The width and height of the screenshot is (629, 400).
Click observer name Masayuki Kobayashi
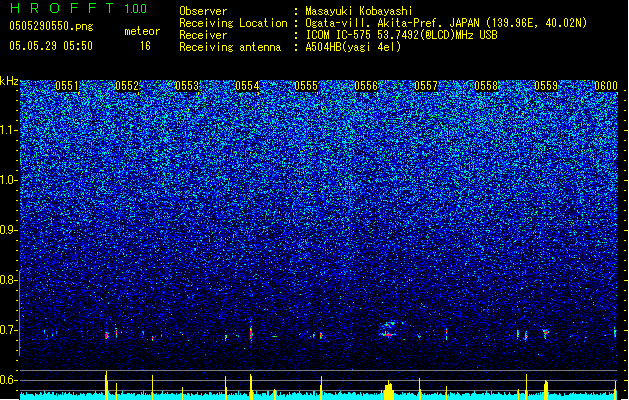tap(359, 11)
